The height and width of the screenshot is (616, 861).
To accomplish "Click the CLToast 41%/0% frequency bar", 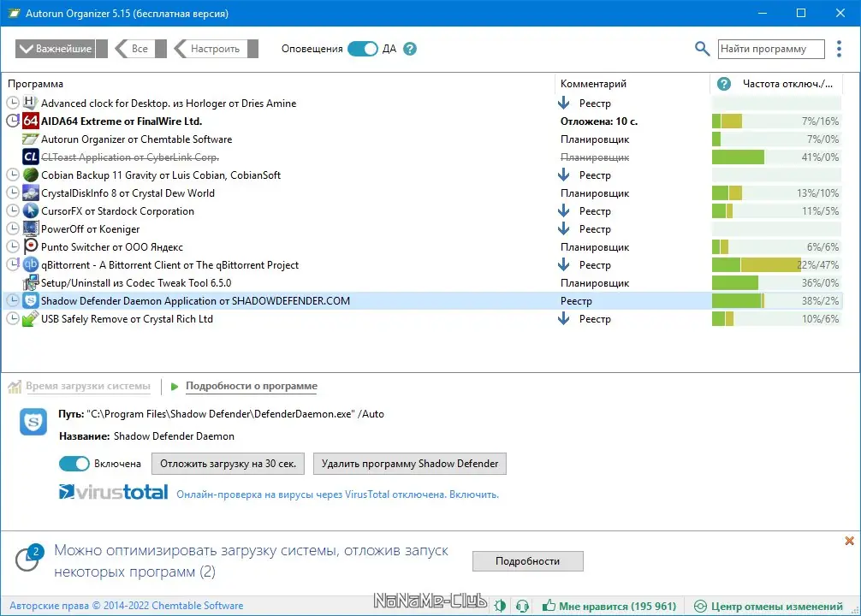I will click(776, 157).
